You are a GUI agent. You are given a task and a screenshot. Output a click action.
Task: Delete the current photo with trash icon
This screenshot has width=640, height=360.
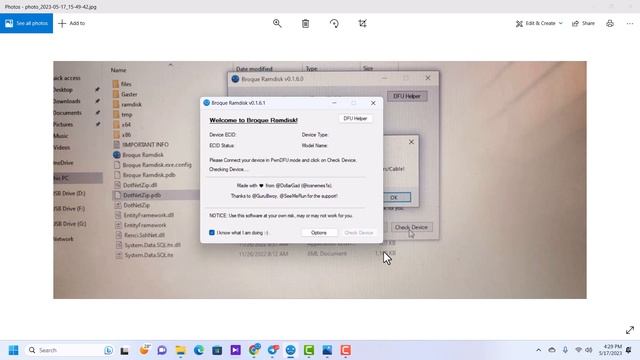pyautogui.click(x=305, y=24)
